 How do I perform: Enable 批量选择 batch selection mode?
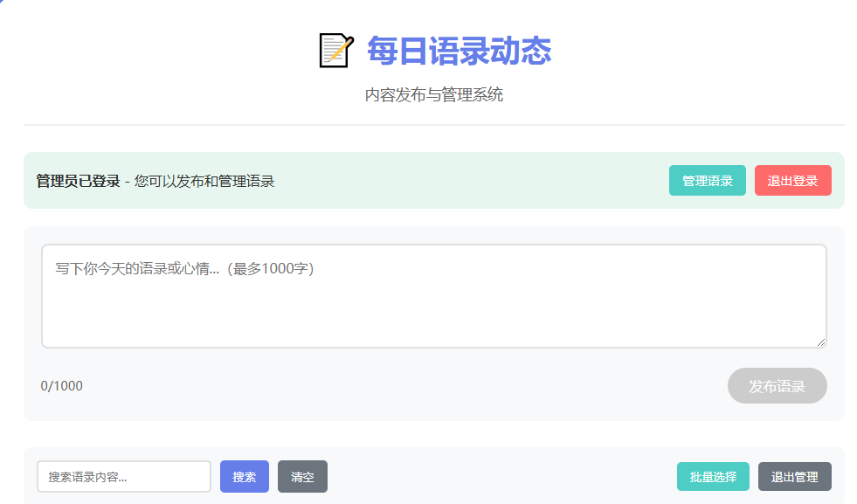(713, 477)
